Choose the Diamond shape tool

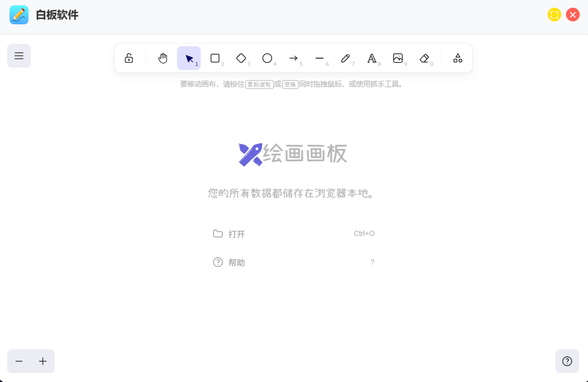tap(241, 58)
